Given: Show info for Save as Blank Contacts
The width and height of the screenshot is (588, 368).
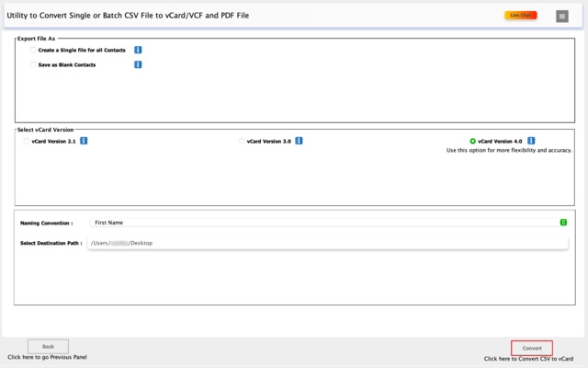Looking at the screenshot, I should coord(138,64).
